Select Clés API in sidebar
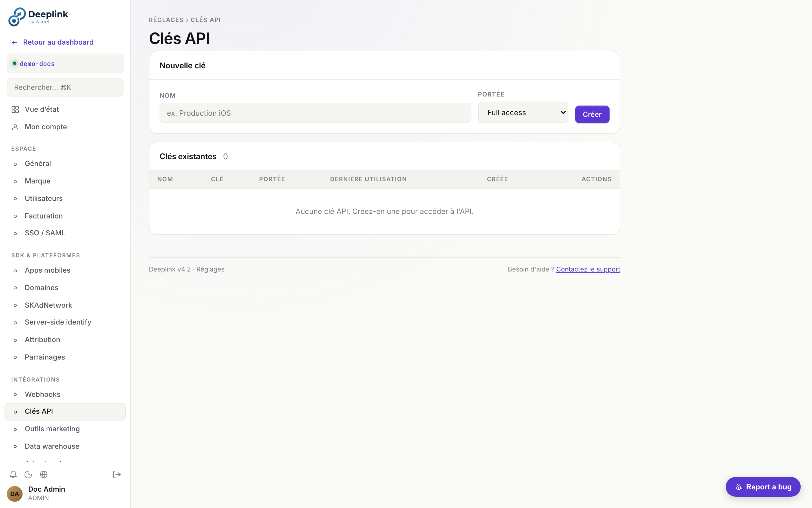 (x=65, y=411)
